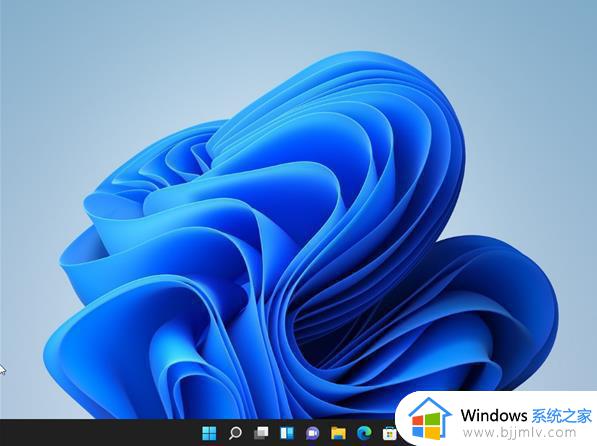The image size is (597, 446).
Task: Open Task View on taskbar
Action: coord(261,433)
